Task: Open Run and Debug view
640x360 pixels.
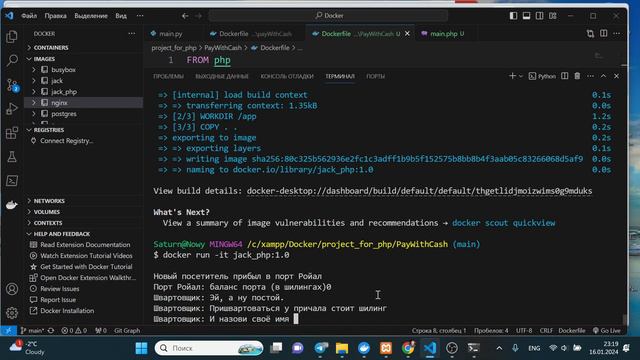Action: tap(12, 109)
